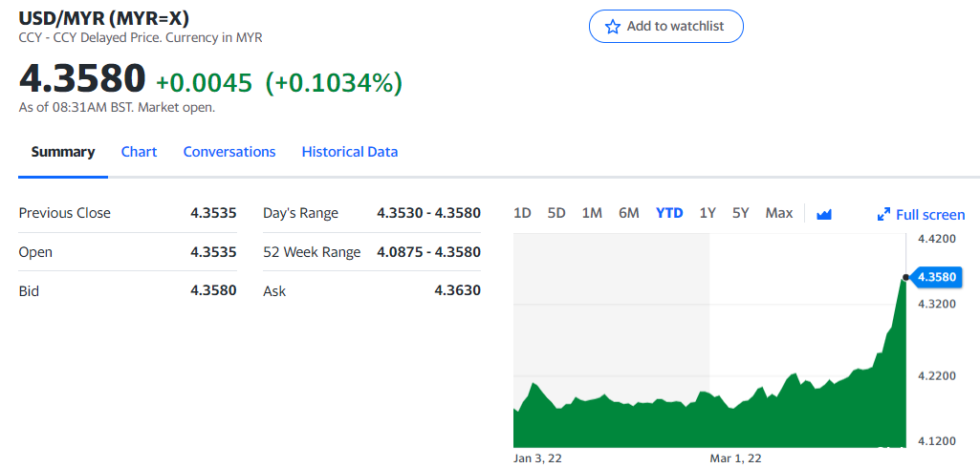Image resolution: width=980 pixels, height=468 pixels.
Task: Select the YTD chart range
Action: pyautogui.click(x=669, y=213)
